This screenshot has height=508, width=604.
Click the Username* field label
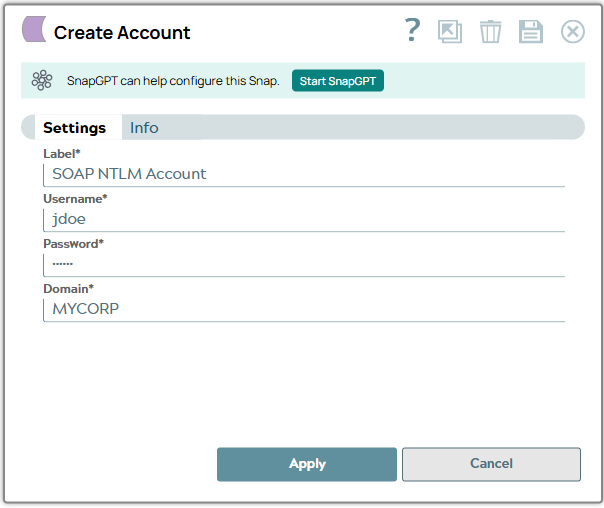click(75, 199)
